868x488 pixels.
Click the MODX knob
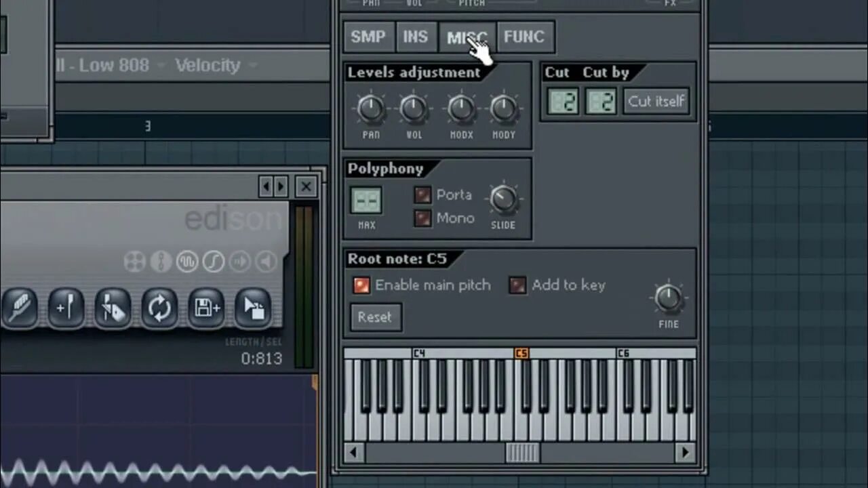click(461, 108)
